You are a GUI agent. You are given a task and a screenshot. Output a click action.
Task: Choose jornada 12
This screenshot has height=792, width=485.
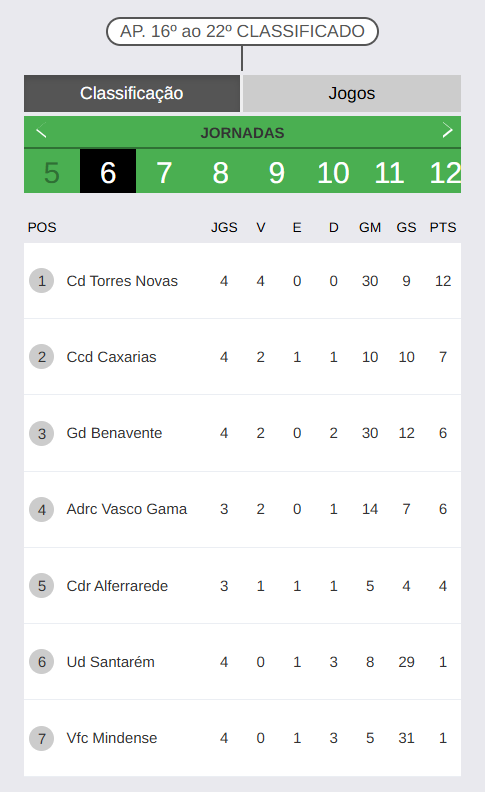[444, 172]
